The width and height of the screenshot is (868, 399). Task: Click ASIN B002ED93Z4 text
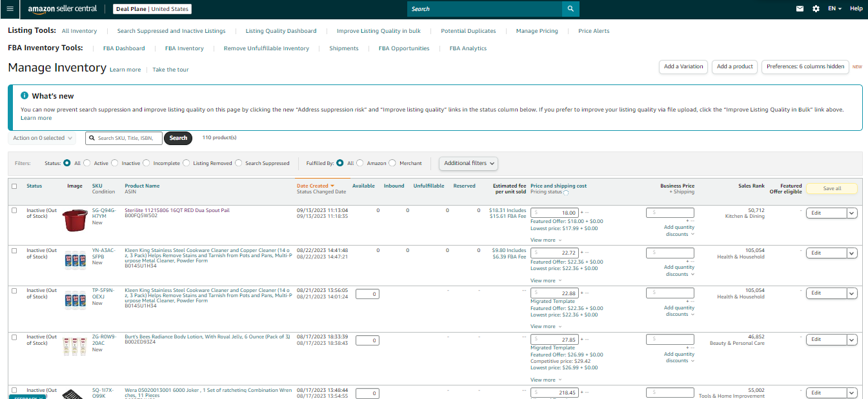pyautogui.click(x=141, y=342)
